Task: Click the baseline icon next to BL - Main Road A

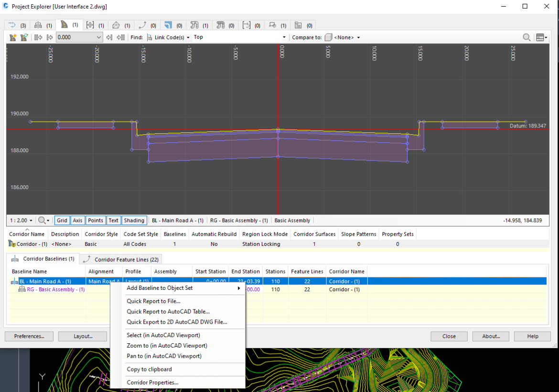Action: coord(14,281)
